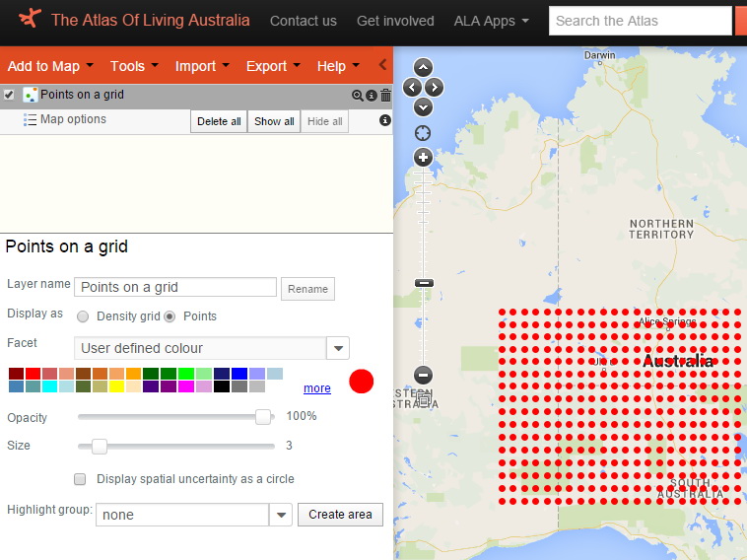Enable Display spatial uncertainty as a circle

(x=80, y=479)
